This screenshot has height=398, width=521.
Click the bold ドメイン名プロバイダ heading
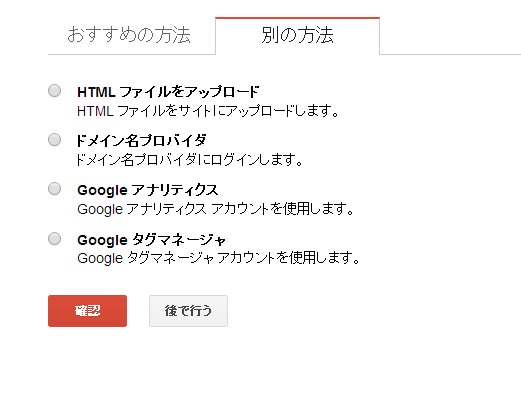click(x=141, y=141)
